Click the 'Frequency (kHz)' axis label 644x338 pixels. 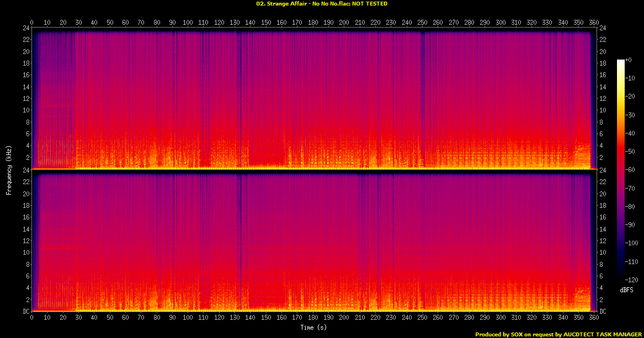tap(9, 170)
